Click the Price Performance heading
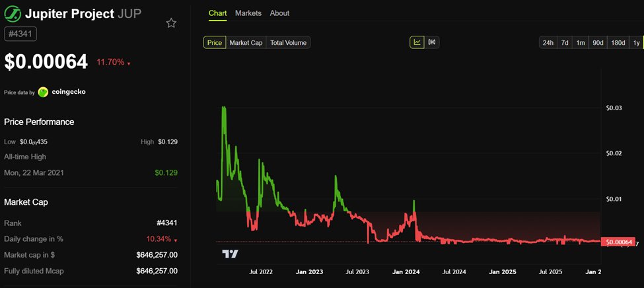The height and width of the screenshot is (288, 644). pyautogui.click(x=39, y=122)
